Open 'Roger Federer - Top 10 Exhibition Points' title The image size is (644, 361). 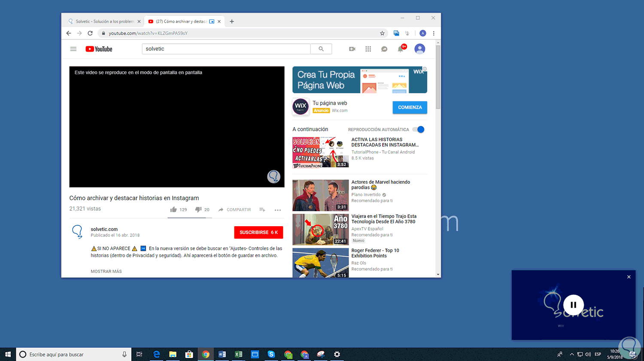point(375,253)
